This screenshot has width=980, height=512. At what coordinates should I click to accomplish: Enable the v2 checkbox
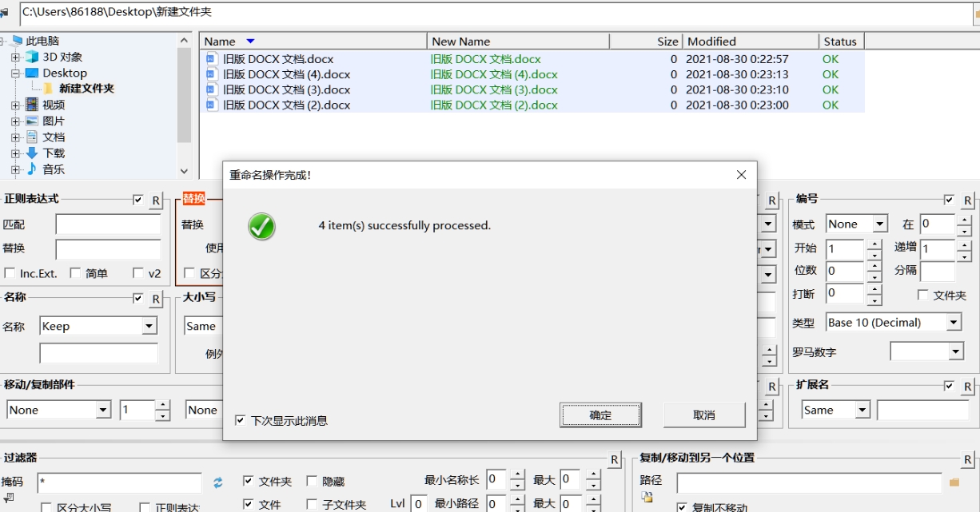(138, 273)
